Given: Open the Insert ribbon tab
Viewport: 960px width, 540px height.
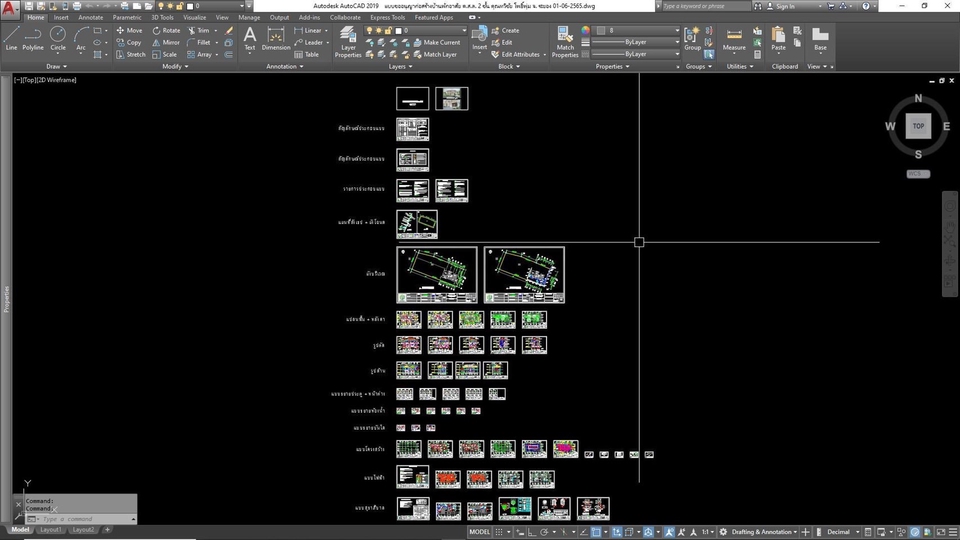Looking at the screenshot, I should coord(61,18).
